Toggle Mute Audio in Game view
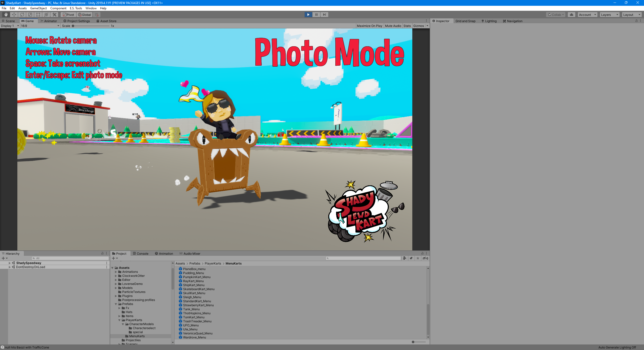This screenshot has width=644, height=350. point(393,26)
